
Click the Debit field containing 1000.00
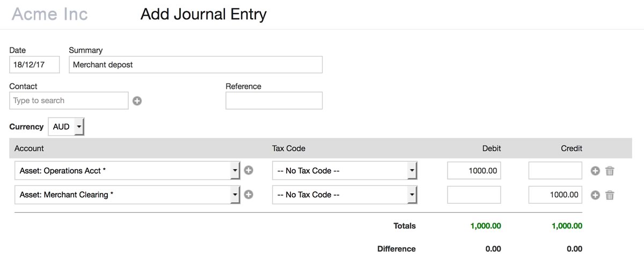pyautogui.click(x=474, y=171)
